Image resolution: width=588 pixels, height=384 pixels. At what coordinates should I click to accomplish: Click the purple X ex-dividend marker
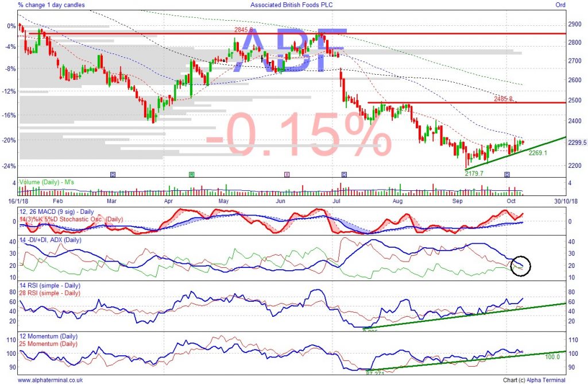click(287, 175)
